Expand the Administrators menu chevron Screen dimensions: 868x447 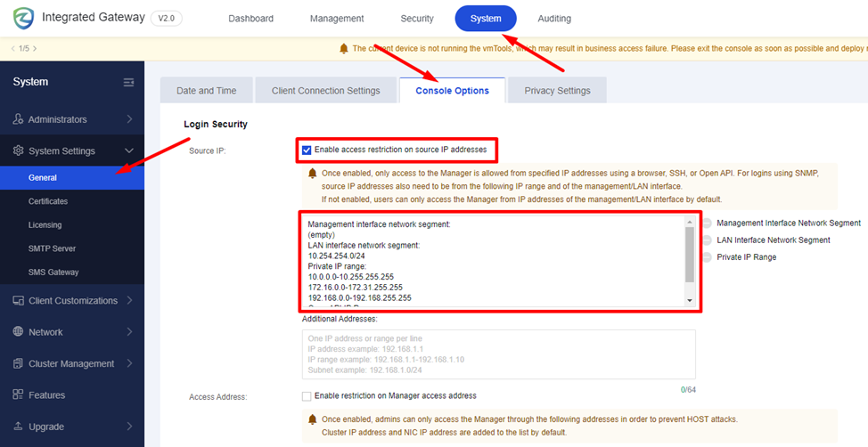pyautogui.click(x=129, y=119)
